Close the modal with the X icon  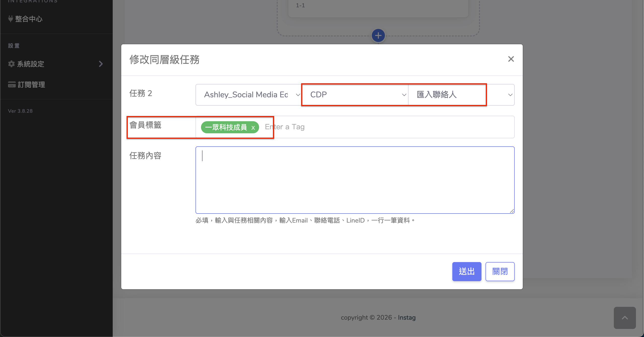(511, 59)
